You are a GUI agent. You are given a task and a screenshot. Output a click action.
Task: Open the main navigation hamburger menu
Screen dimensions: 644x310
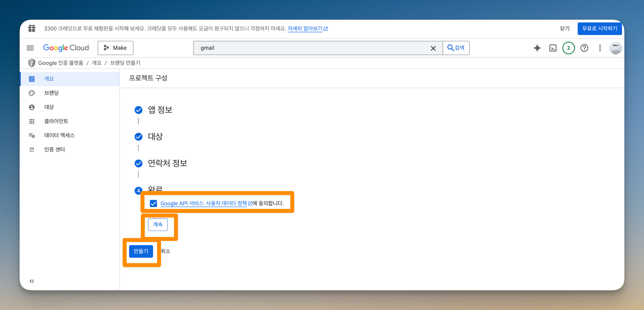pos(30,48)
